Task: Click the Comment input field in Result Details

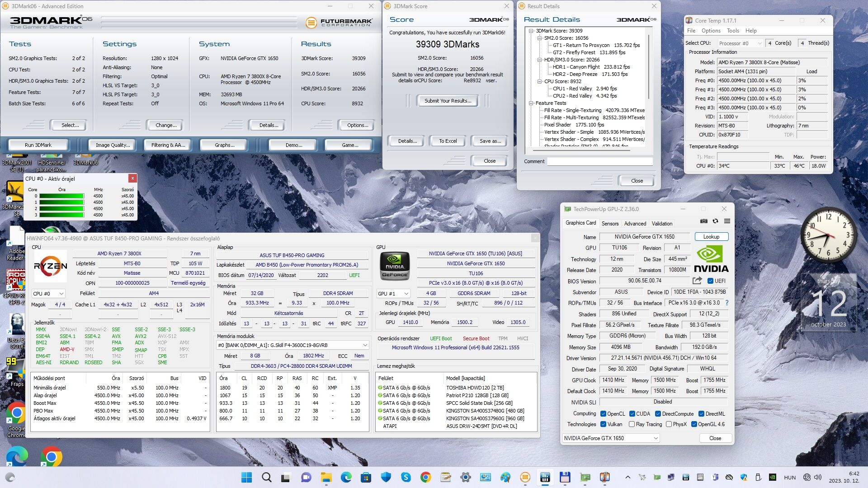Action: [600, 161]
